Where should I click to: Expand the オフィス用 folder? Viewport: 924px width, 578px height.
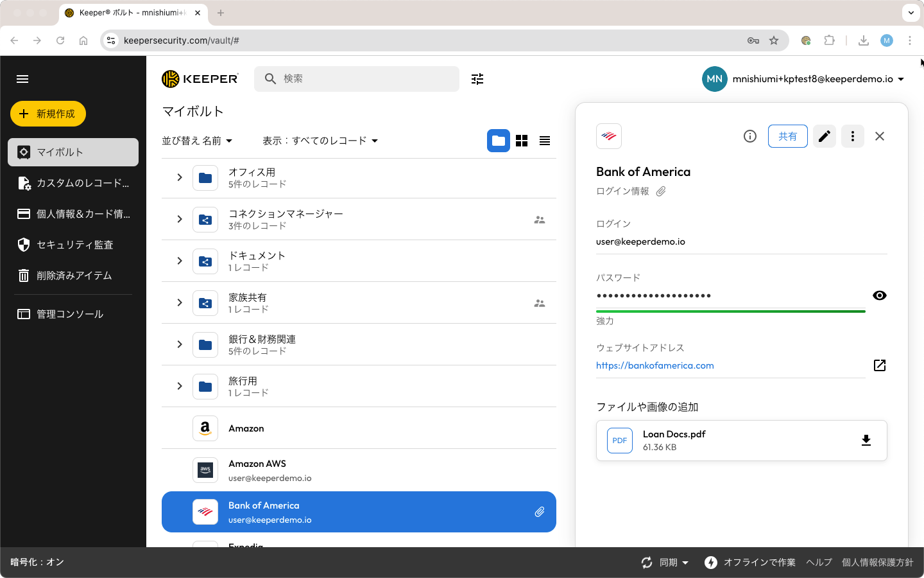point(180,177)
